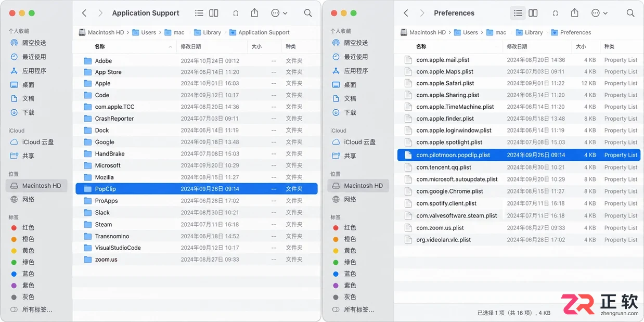The height and width of the screenshot is (322, 644).
Task: Open the ellipsis action menu in Application Support window
Action: (279, 13)
